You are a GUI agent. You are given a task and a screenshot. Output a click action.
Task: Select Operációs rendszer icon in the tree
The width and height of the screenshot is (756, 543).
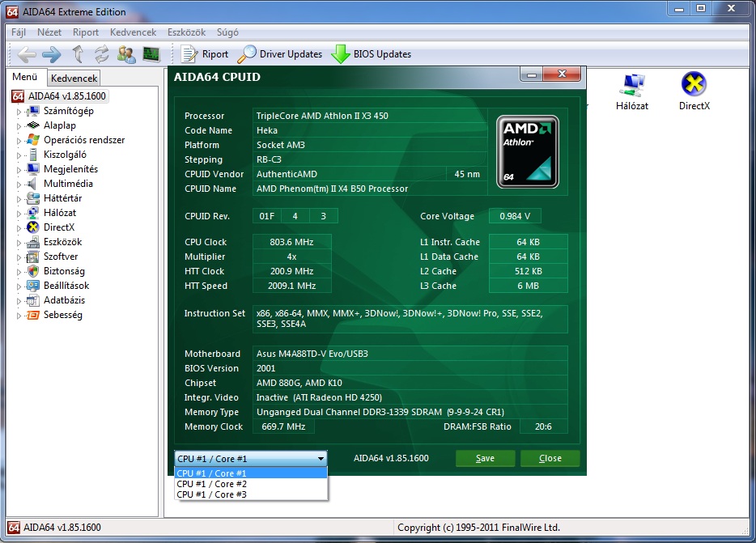pos(33,140)
